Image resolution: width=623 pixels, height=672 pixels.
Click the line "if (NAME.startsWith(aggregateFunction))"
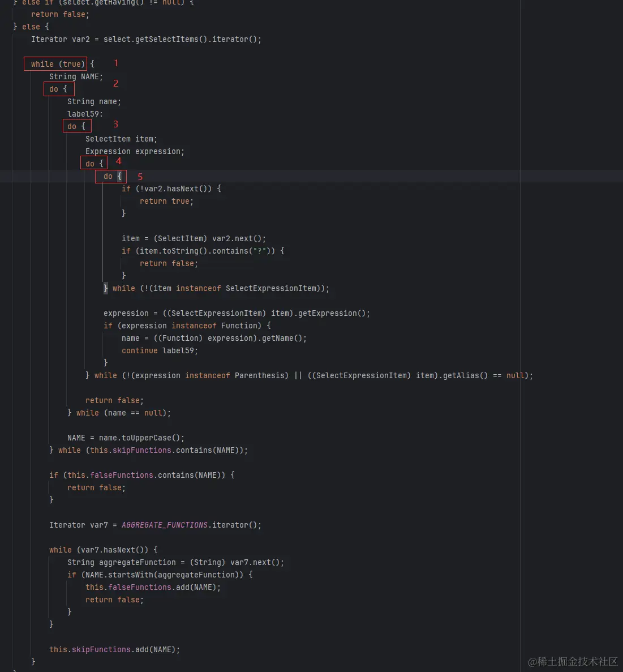[x=160, y=575]
